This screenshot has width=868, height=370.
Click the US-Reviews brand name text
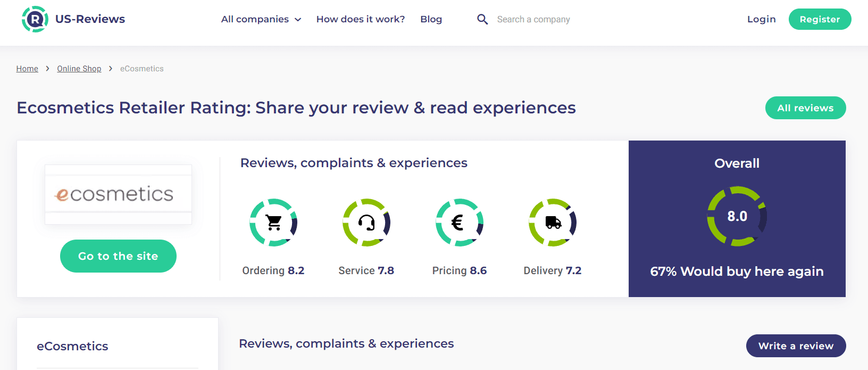click(x=90, y=19)
